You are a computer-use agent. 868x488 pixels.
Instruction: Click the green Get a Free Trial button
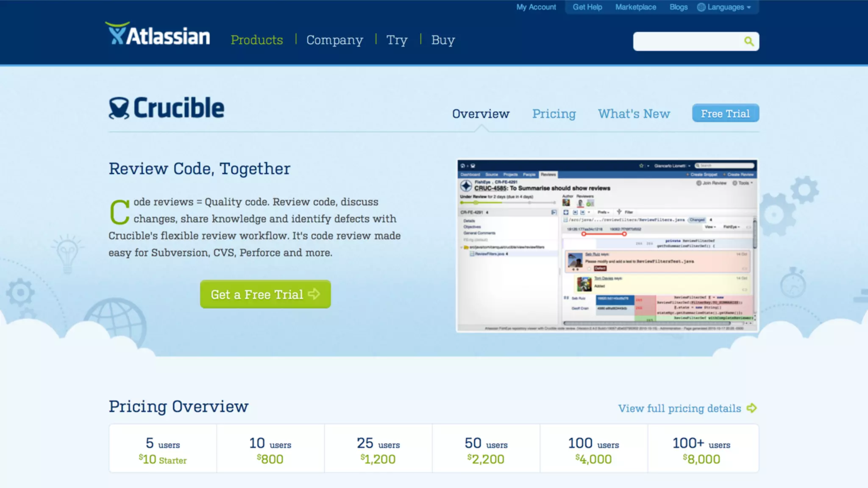point(265,294)
